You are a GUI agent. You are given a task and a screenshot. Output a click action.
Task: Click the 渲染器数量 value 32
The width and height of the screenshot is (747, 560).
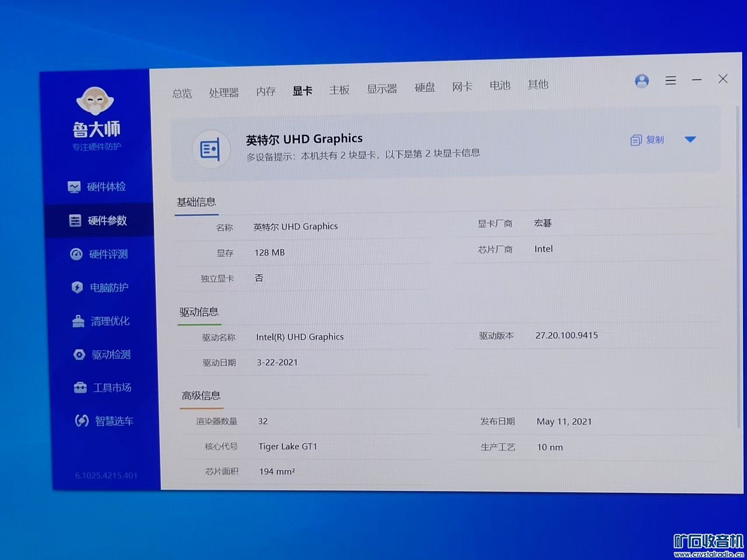(262, 421)
